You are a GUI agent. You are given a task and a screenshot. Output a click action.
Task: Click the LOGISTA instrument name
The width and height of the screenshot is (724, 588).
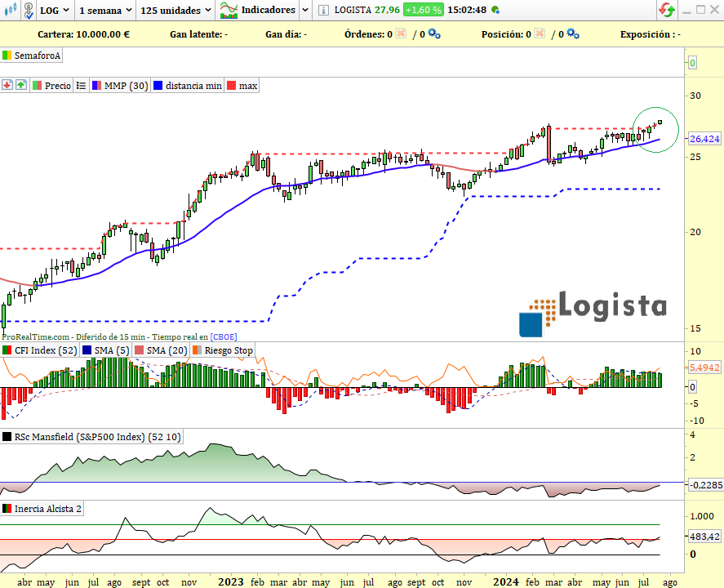click(353, 10)
